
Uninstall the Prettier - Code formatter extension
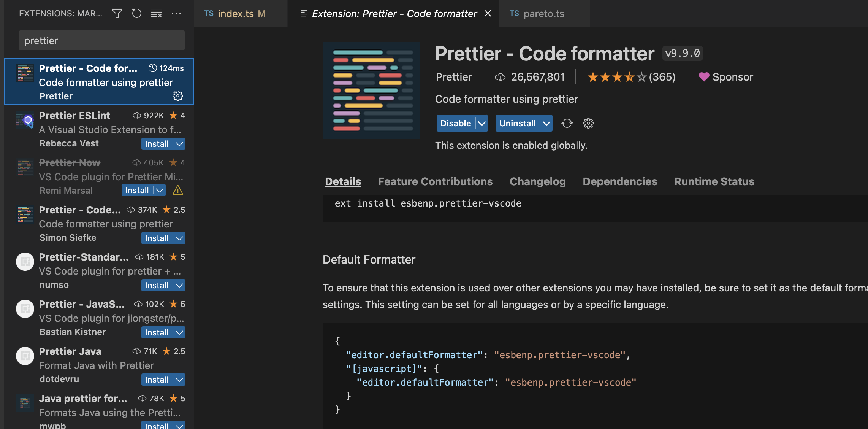518,123
